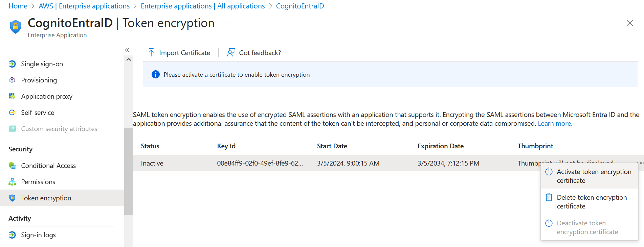Viewport: 644px width, 247px height.
Task: Click the Import Certificate upload arrow icon
Action: [x=151, y=53]
